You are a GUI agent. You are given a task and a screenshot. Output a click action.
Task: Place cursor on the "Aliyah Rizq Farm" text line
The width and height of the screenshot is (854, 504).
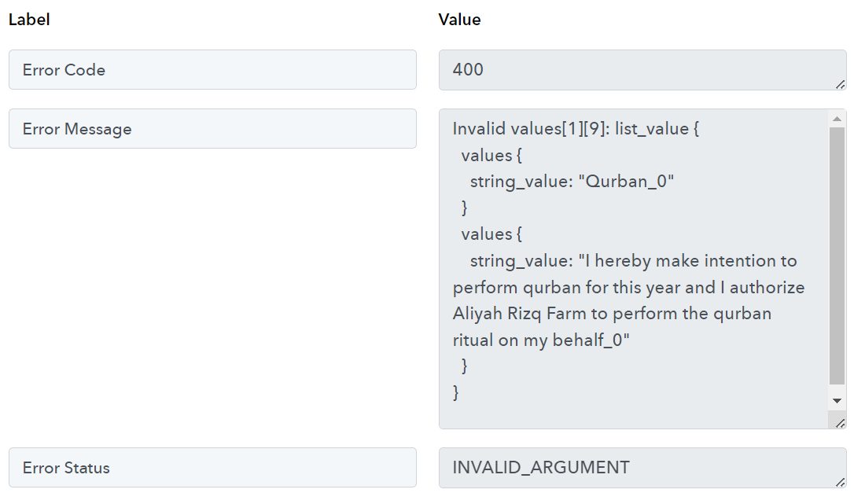612,314
